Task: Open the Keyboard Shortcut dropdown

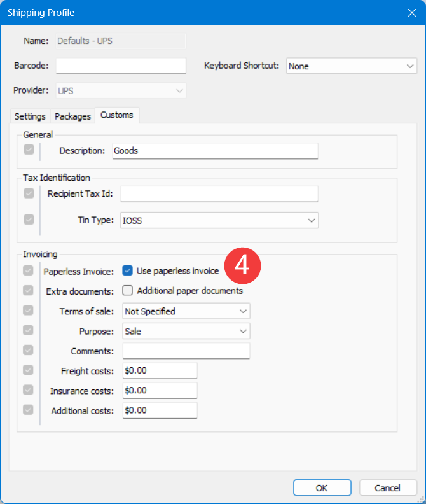Action: [351, 66]
